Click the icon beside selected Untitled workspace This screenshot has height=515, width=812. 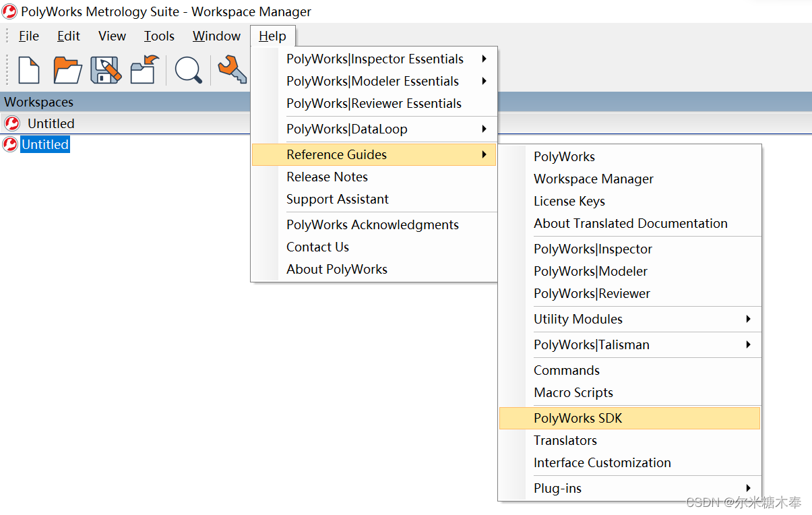pyautogui.click(x=10, y=144)
